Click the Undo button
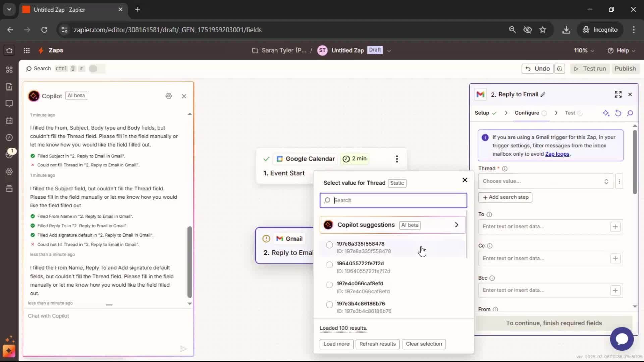The height and width of the screenshot is (362, 644). (x=537, y=69)
